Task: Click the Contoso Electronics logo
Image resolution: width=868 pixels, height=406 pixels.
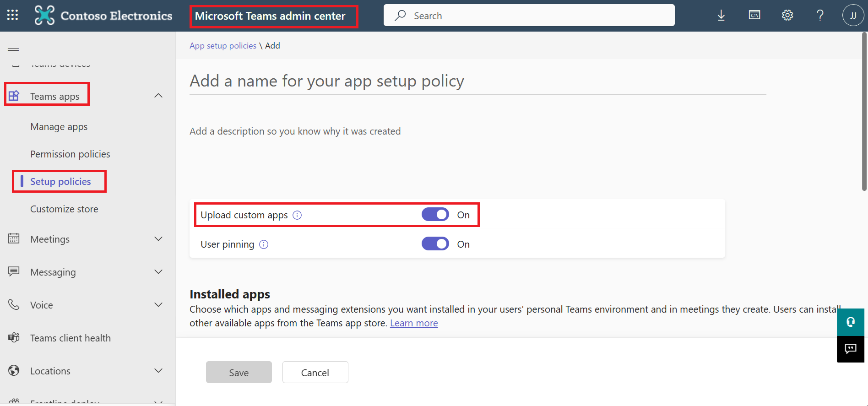Action: [103, 16]
